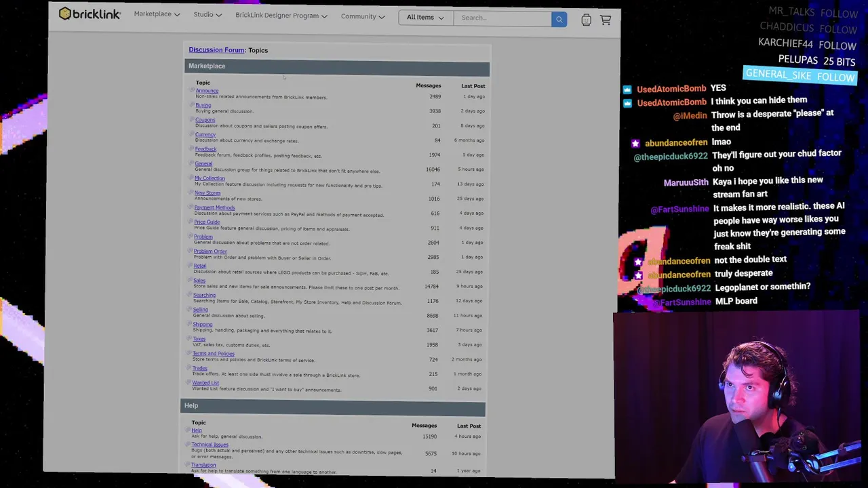Select the 15190 message count for Help
Screen dimensions: 868x488
(x=429, y=436)
